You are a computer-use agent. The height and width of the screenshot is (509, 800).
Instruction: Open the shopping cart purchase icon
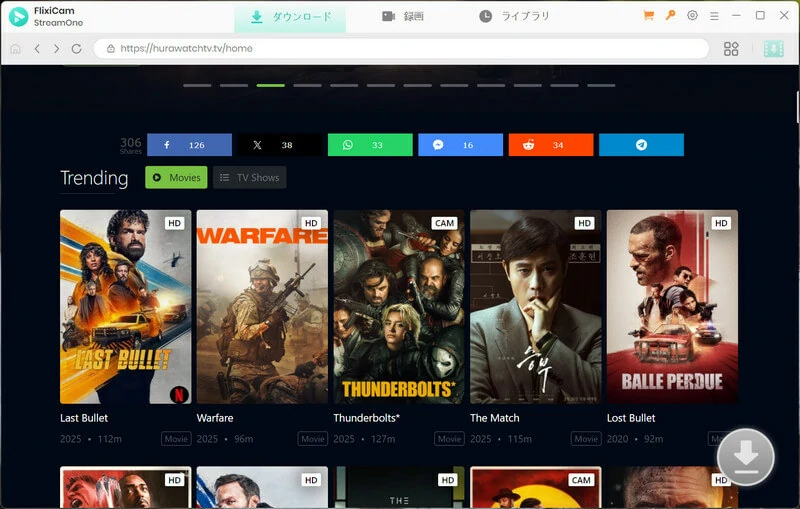pyautogui.click(x=649, y=16)
